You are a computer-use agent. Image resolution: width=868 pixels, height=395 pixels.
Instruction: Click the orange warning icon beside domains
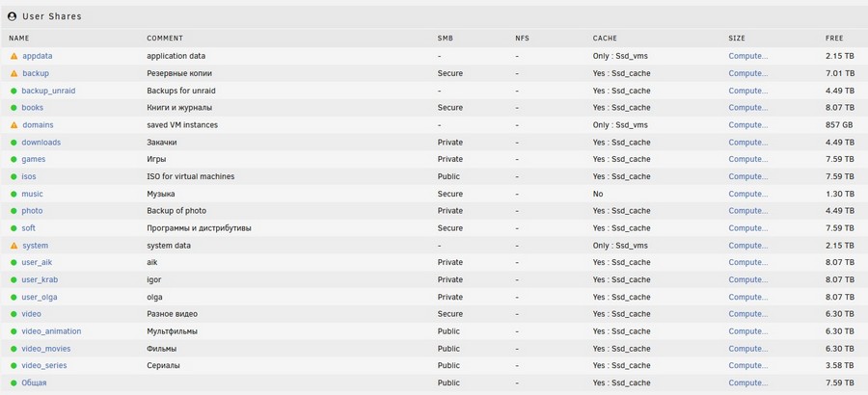click(x=14, y=125)
